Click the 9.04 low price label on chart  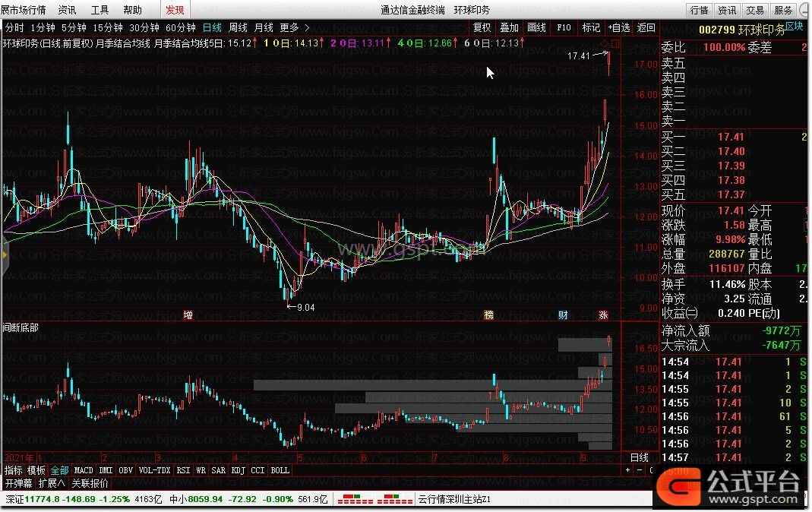(x=305, y=308)
